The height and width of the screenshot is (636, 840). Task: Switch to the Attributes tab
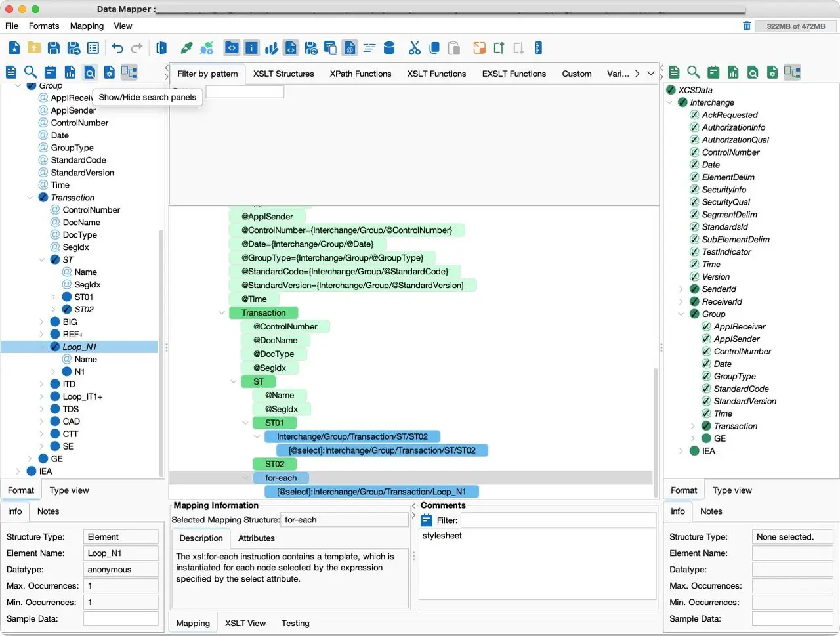pyautogui.click(x=257, y=538)
